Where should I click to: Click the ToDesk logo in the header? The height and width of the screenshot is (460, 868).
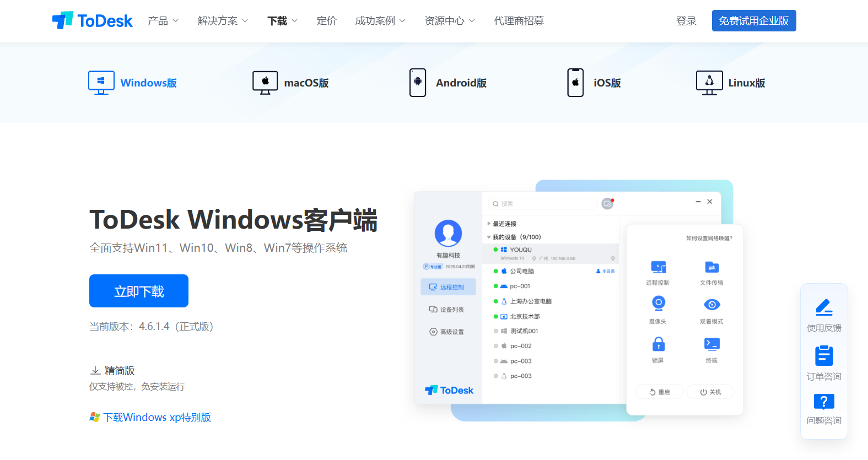[93, 20]
